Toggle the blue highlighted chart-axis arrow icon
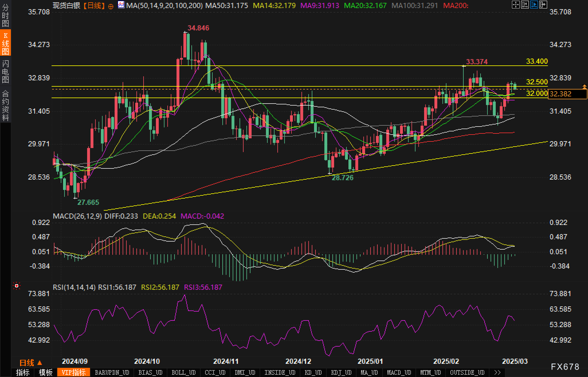Image resolution: width=588 pixels, height=377 pixels. tap(534, 5)
